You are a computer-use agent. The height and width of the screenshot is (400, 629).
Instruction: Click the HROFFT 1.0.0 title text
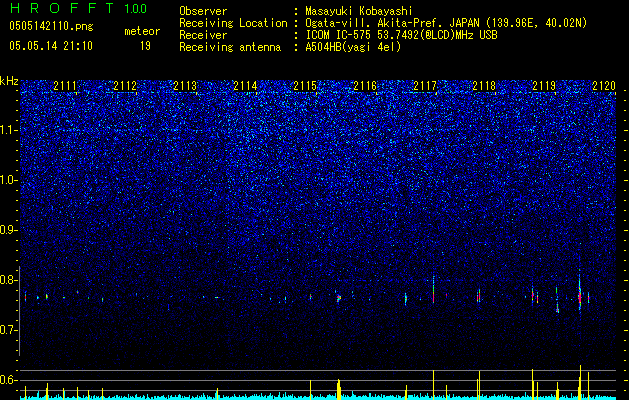coord(78,8)
